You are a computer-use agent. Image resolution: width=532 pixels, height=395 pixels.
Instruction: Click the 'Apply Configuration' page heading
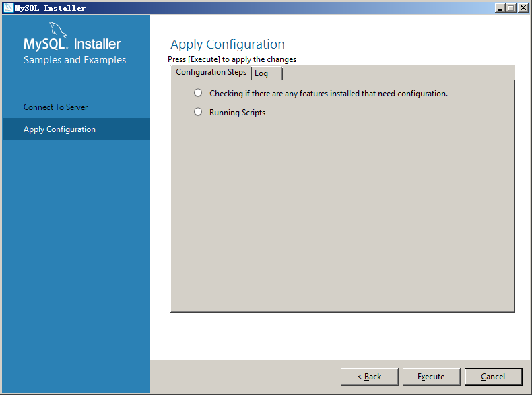point(228,44)
